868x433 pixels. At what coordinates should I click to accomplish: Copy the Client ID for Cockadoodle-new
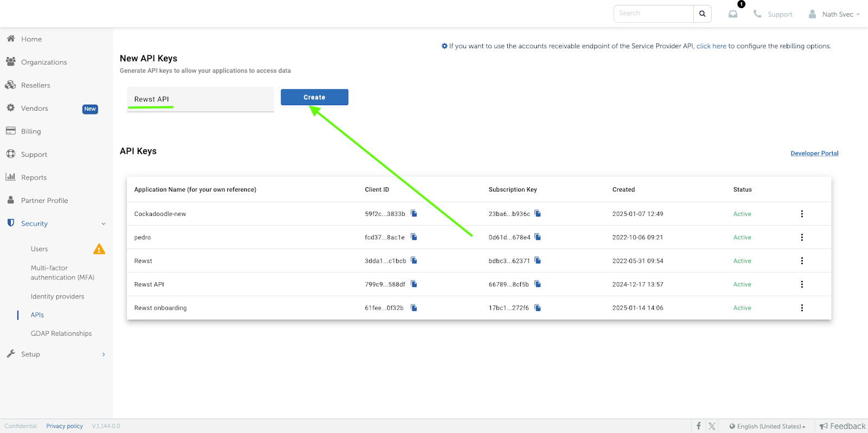(x=414, y=213)
